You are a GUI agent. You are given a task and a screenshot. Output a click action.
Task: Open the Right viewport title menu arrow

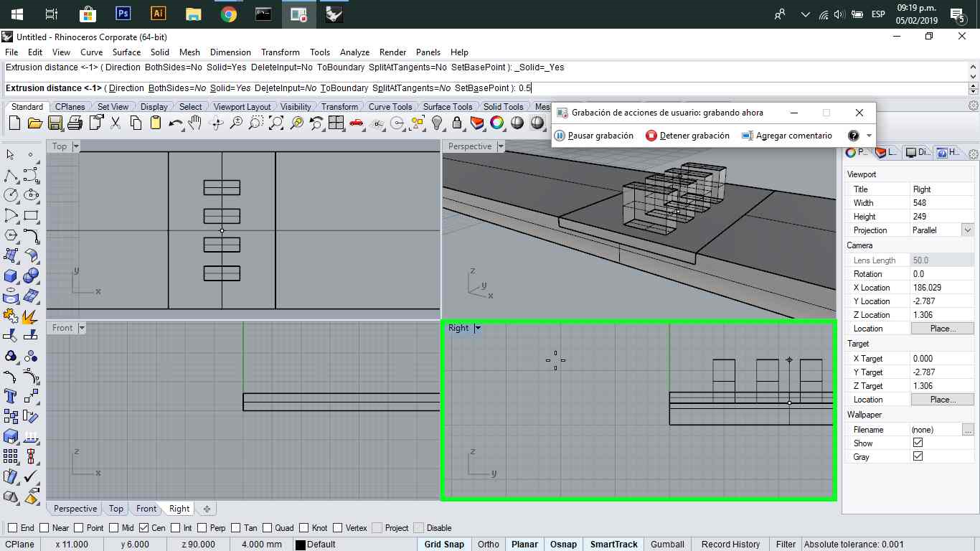(x=478, y=329)
